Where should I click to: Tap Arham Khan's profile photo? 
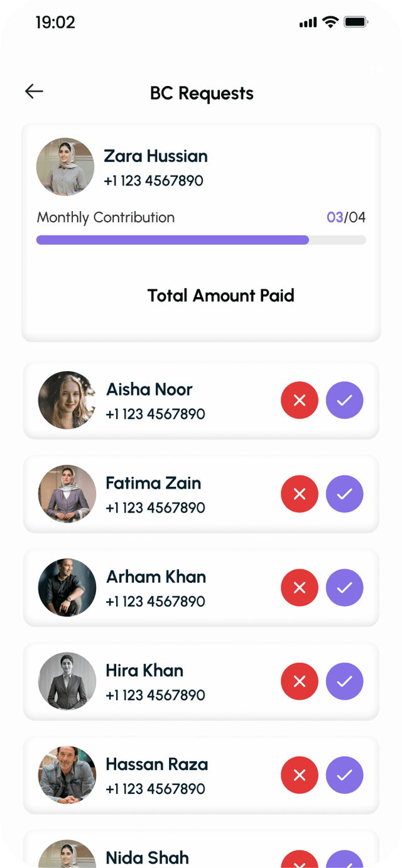tap(67, 588)
